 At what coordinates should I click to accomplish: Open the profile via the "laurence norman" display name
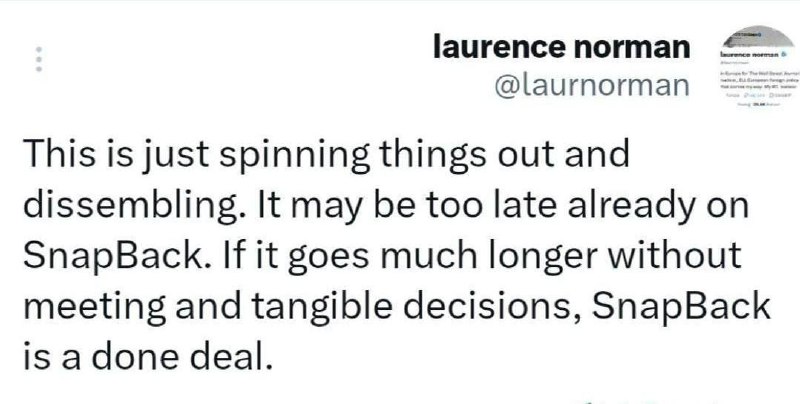561,47
